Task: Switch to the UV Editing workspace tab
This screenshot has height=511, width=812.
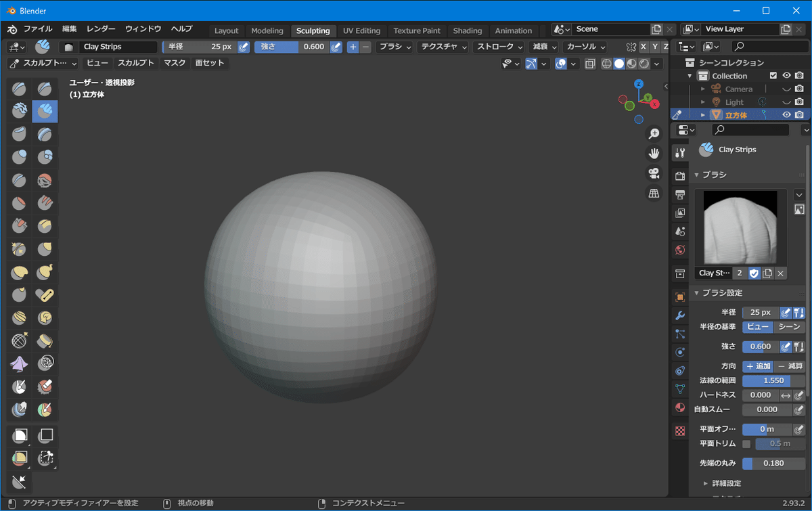Action: [x=361, y=30]
